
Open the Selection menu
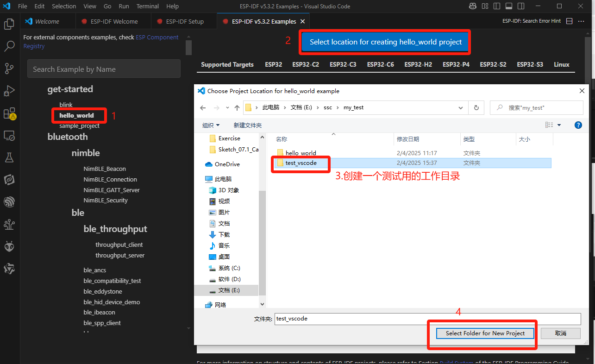click(x=64, y=6)
